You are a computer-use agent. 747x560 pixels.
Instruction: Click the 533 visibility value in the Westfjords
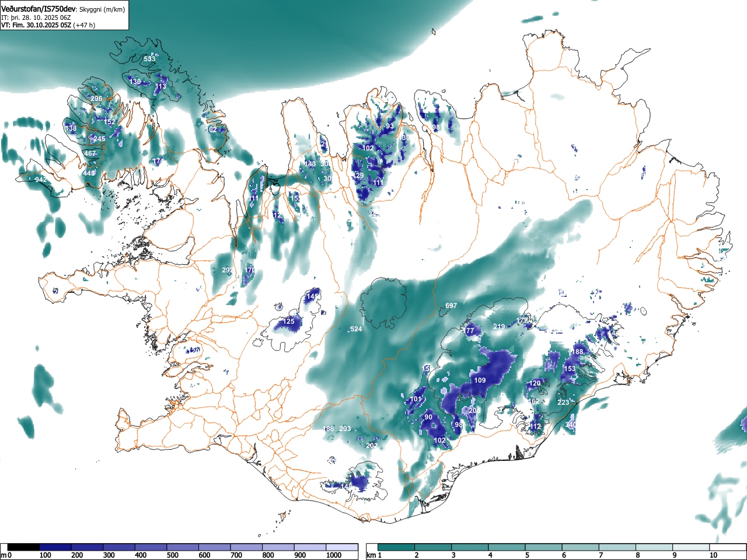click(149, 59)
